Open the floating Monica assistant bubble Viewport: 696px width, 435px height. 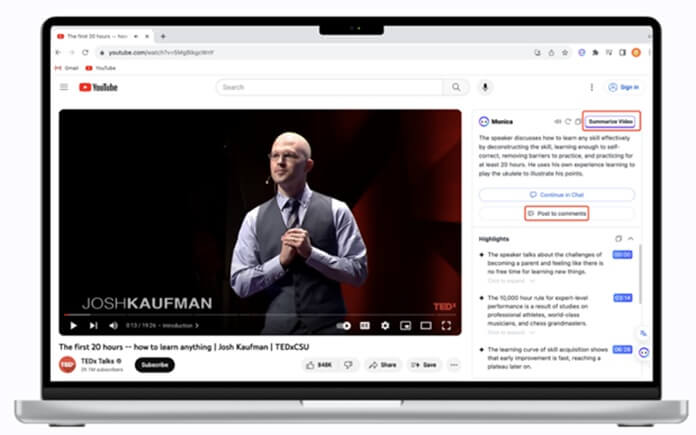(644, 352)
